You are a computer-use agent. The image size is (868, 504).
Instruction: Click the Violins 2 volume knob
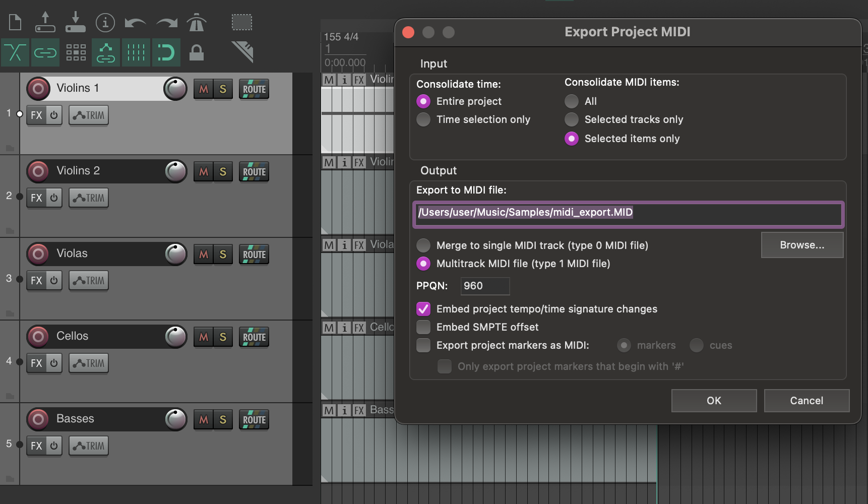176,171
